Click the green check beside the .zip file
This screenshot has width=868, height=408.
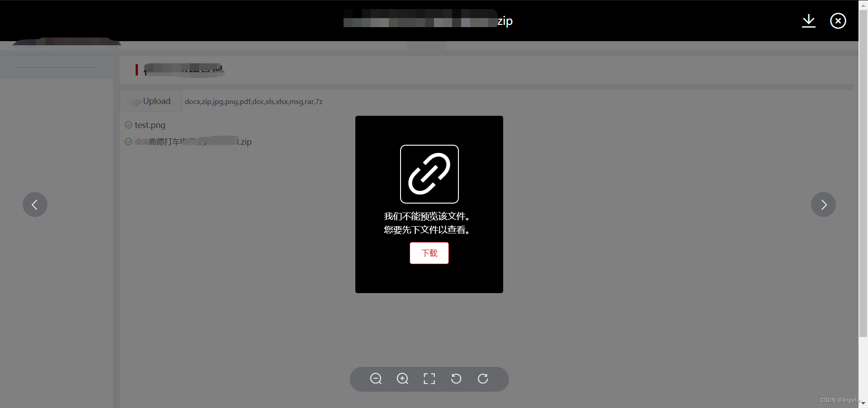[128, 142]
